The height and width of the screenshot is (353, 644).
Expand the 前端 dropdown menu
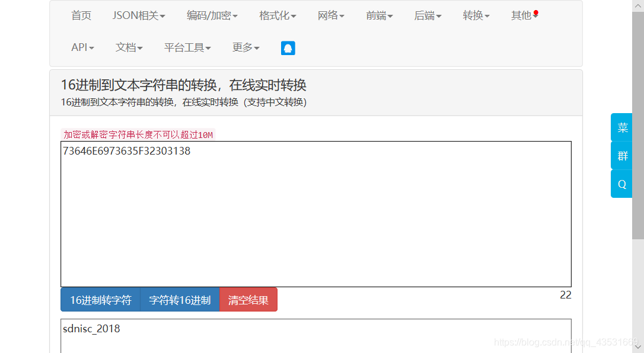(x=379, y=15)
